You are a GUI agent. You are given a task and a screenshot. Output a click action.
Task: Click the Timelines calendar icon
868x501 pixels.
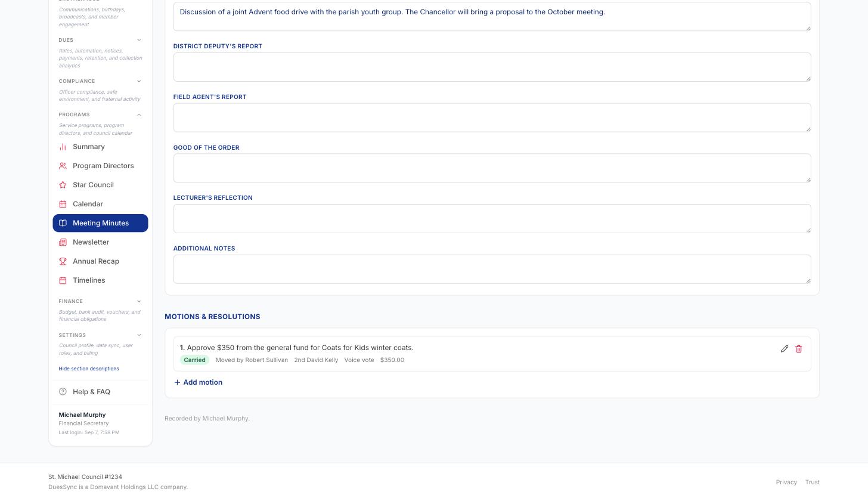63,280
